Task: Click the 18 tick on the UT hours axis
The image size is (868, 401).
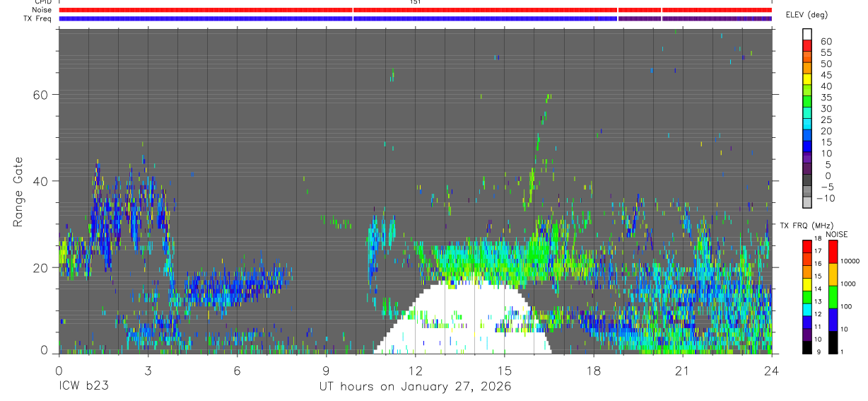Action: tap(593, 370)
